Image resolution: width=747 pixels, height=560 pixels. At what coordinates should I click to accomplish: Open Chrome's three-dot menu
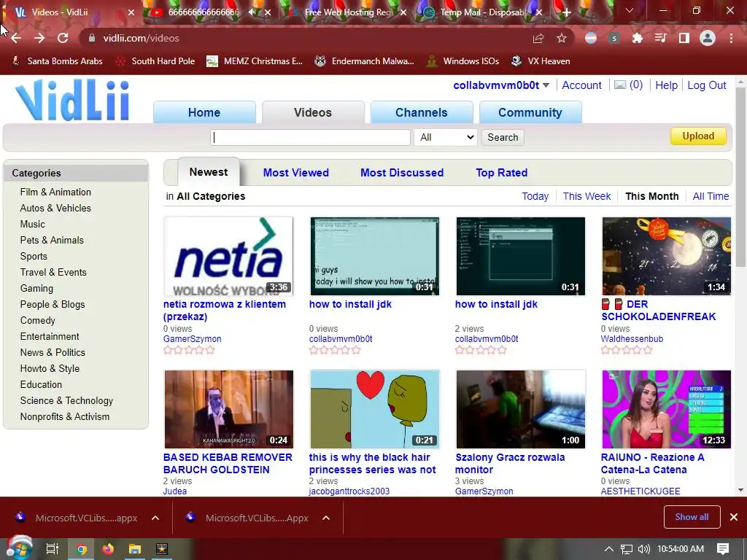[731, 38]
